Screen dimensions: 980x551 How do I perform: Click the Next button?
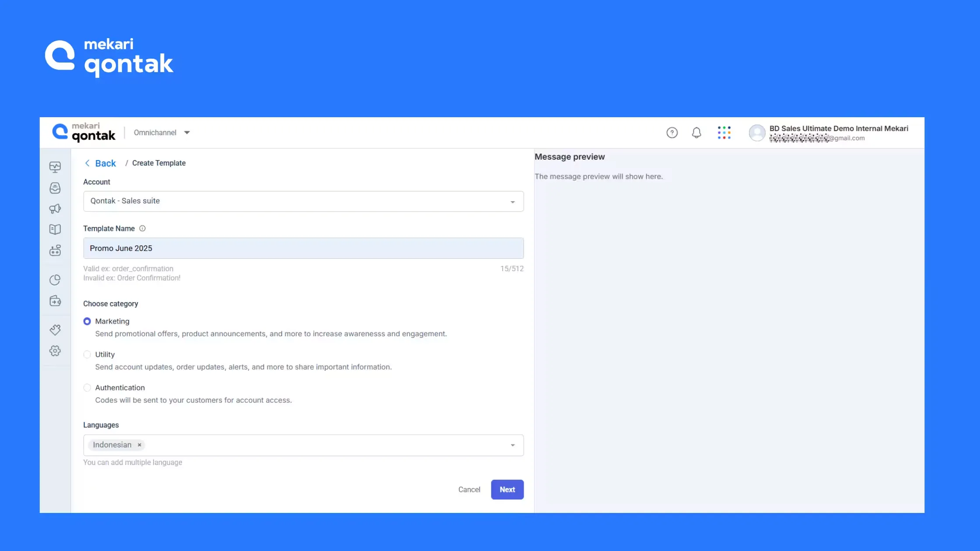[x=507, y=489]
